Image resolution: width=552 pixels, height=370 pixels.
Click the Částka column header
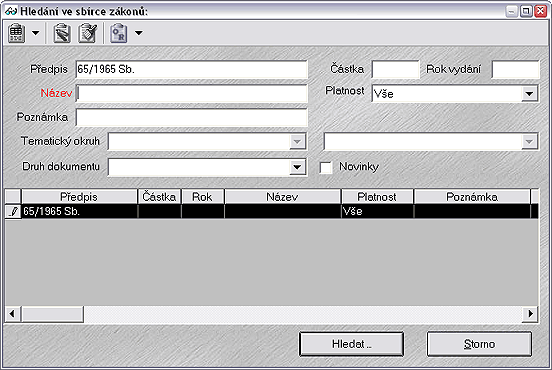159,197
